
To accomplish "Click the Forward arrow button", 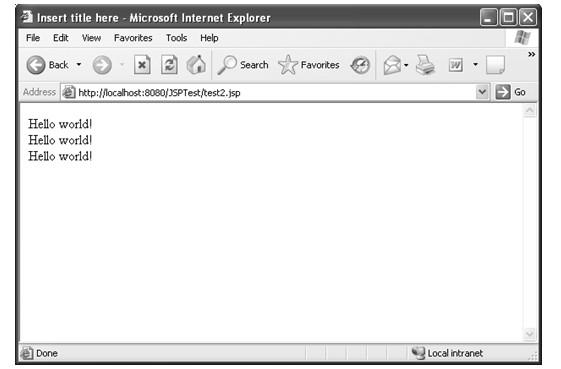I will click(x=102, y=65).
